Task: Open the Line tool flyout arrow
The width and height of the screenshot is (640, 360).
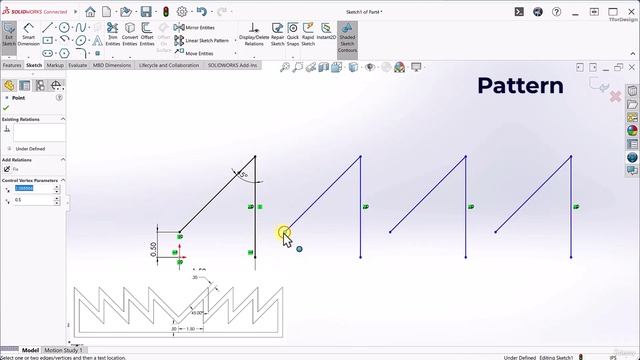Action: click(x=55, y=27)
